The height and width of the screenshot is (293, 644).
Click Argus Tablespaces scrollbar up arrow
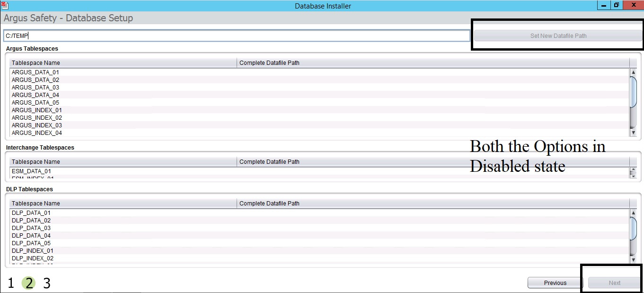634,72
